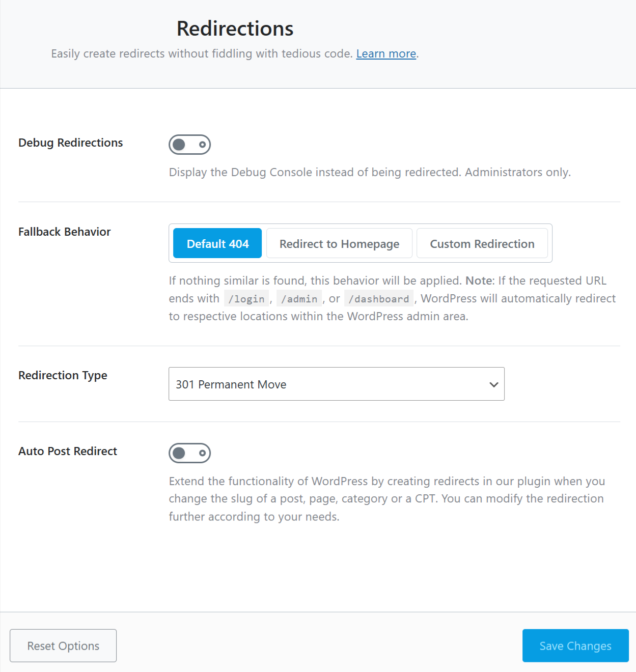Viewport: 636px width, 672px height.
Task: Click the /dashboard code snippet
Action: coord(379,299)
